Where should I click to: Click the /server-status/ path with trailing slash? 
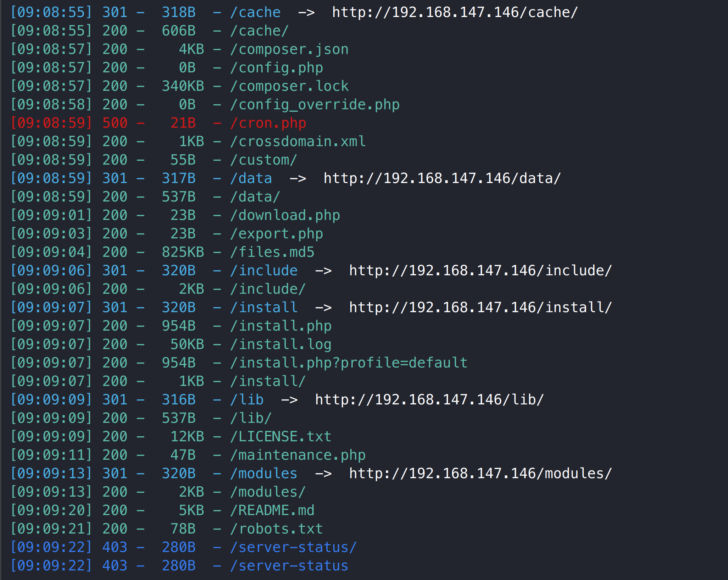pos(294,547)
